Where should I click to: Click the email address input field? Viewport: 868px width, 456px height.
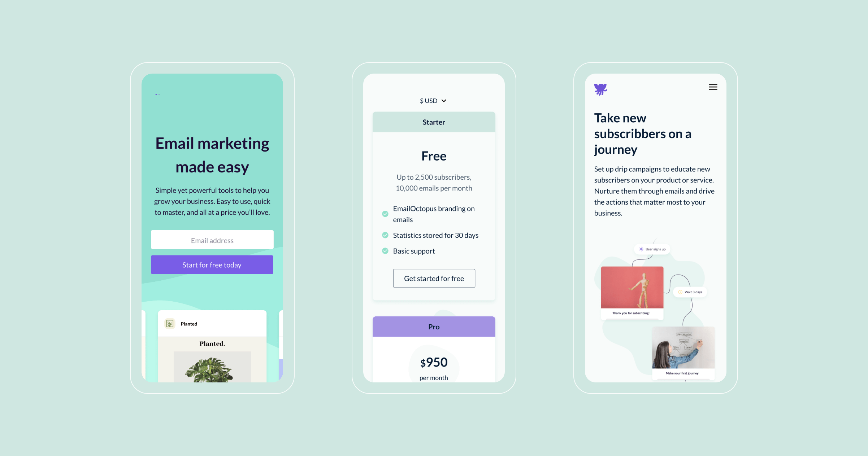(x=212, y=240)
